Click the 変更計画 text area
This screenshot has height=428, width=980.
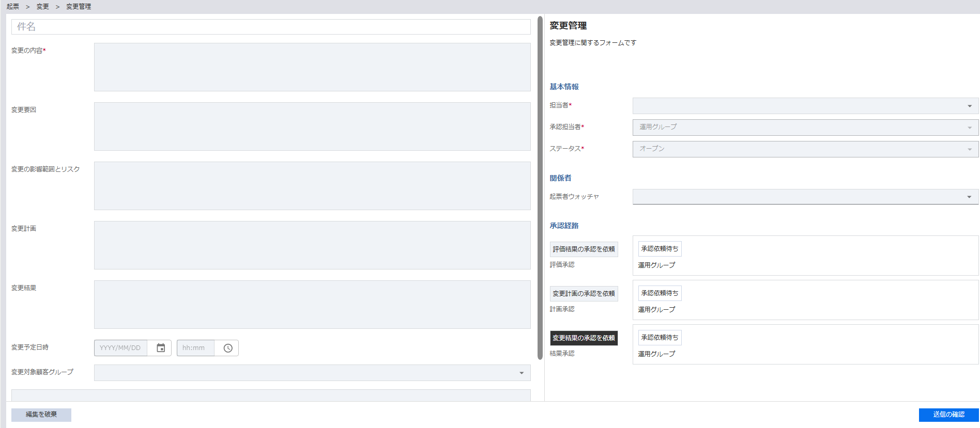[312, 245]
